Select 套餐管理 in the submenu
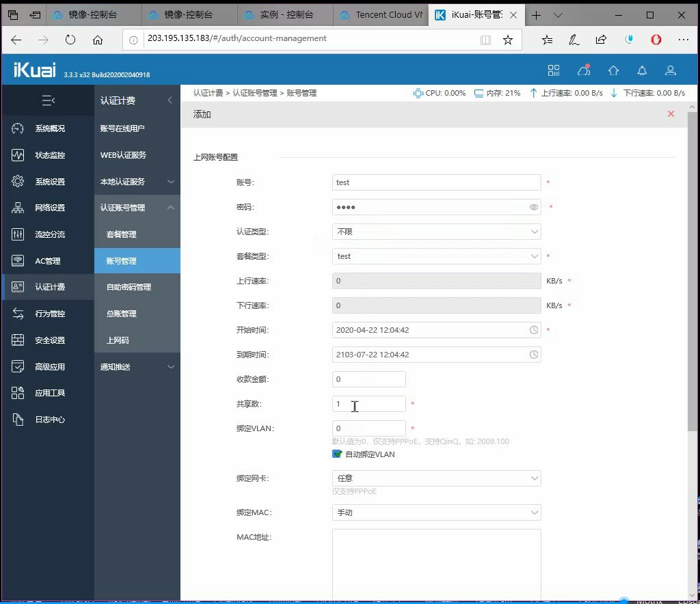Screen dimensions: 700x604 point(122,234)
